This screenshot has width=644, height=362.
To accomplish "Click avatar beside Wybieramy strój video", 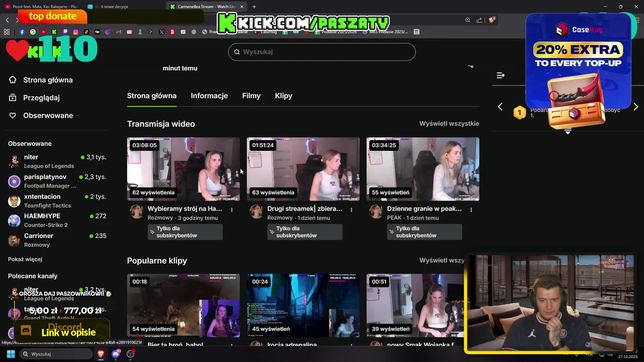I will 137,212.
